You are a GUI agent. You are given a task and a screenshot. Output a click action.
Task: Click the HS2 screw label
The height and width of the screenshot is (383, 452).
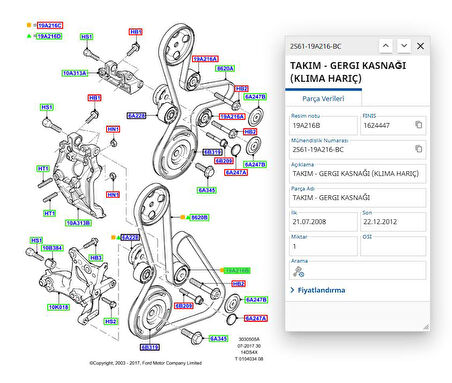click(111, 321)
